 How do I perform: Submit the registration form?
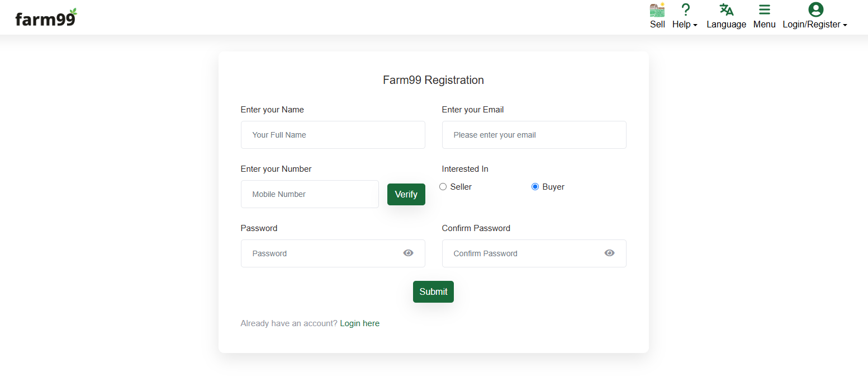[x=433, y=291]
